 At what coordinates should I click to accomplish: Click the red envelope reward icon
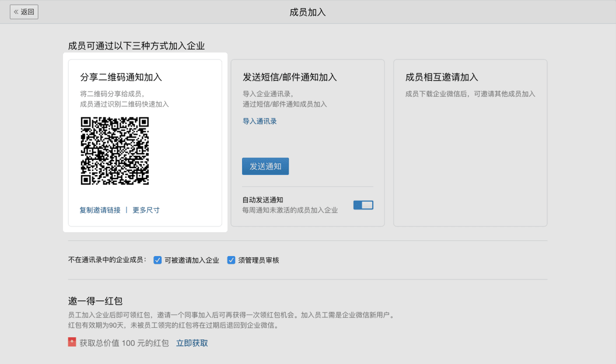point(73,343)
